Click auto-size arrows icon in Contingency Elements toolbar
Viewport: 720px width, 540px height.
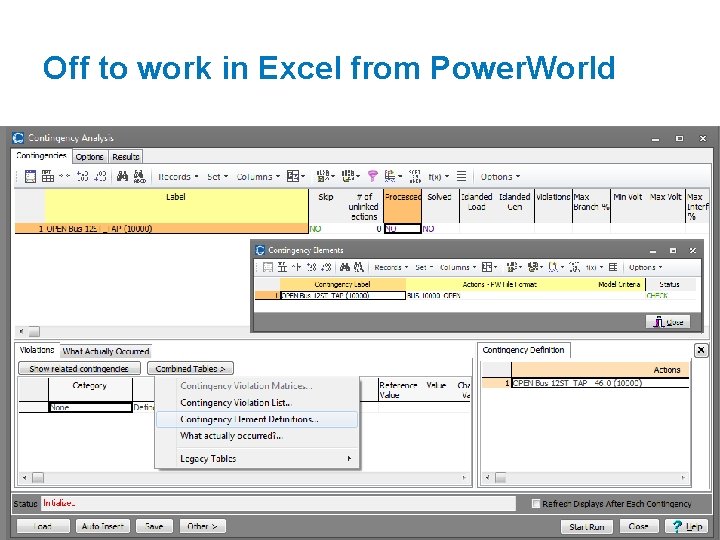pos(297,267)
